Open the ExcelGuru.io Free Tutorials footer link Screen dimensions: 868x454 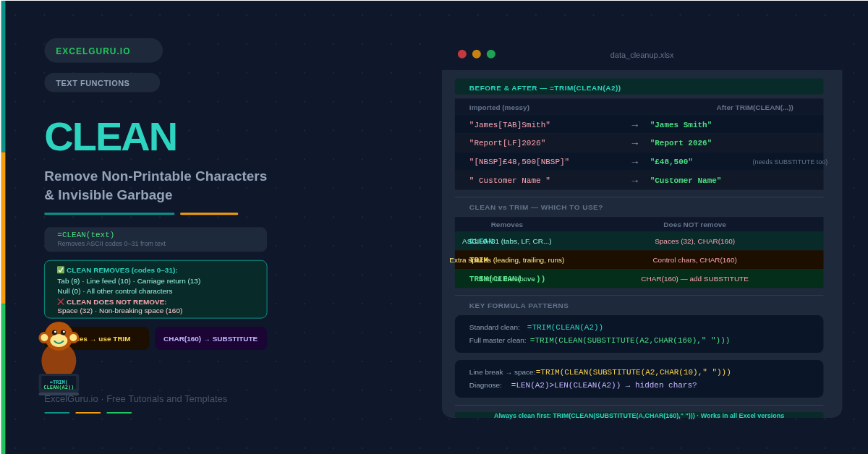(x=135, y=398)
